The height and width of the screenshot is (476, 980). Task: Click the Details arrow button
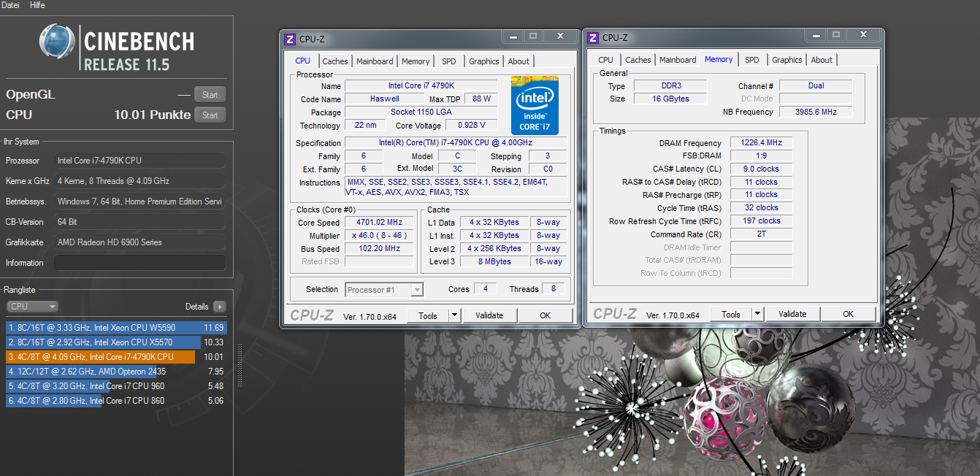(219, 307)
